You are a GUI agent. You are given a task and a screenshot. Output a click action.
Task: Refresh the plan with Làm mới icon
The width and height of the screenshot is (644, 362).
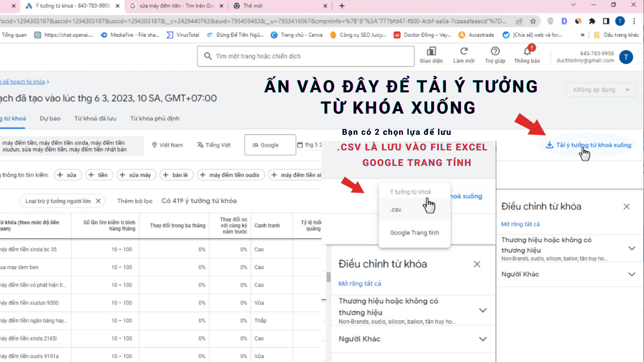tap(463, 55)
